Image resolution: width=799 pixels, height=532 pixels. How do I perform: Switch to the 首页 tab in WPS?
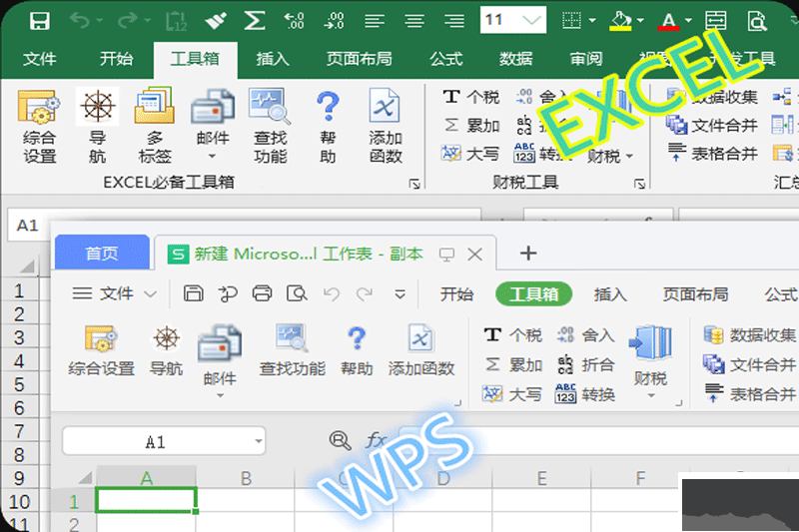coord(102,253)
